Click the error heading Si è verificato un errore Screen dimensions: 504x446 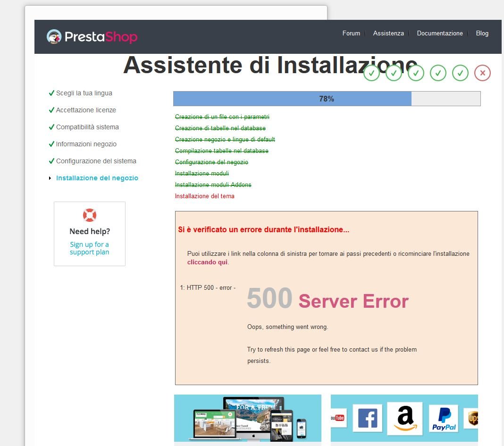point(264,229)
